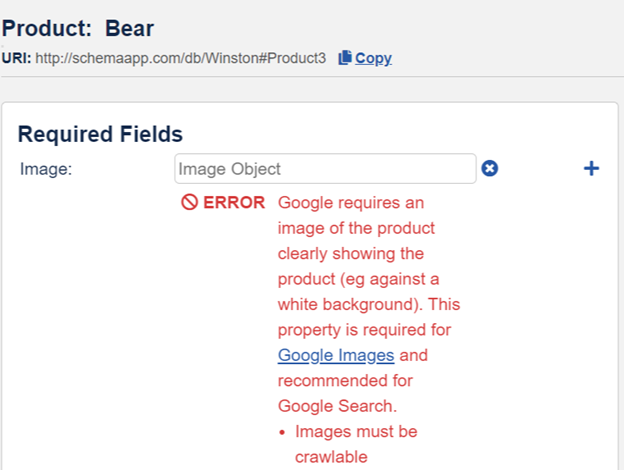624x470 pixels.
Task: Click the "recommended for" error line
Action: click(344, 381)
